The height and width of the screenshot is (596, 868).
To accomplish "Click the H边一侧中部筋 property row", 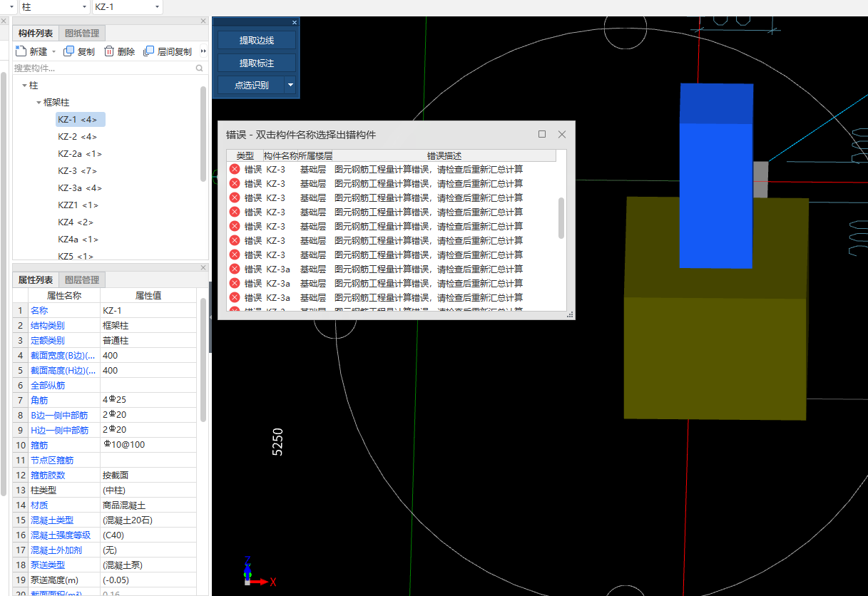I will (105, 430).
